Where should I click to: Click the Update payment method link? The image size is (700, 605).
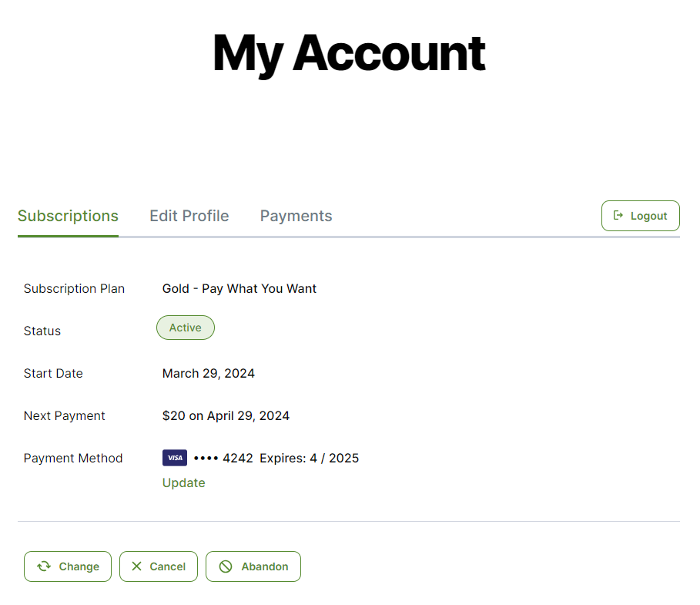[x=183, y=482]
